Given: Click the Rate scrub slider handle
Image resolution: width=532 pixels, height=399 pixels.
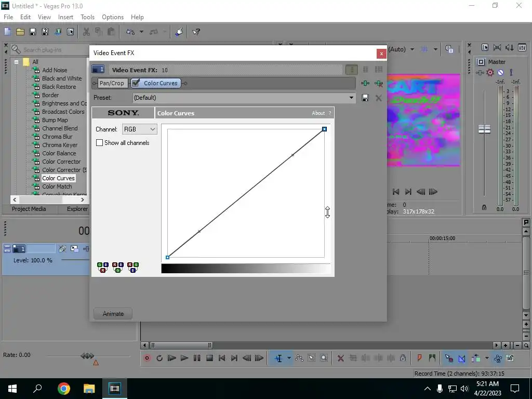Looking at the screenshot, I should [x=87, y=356].
